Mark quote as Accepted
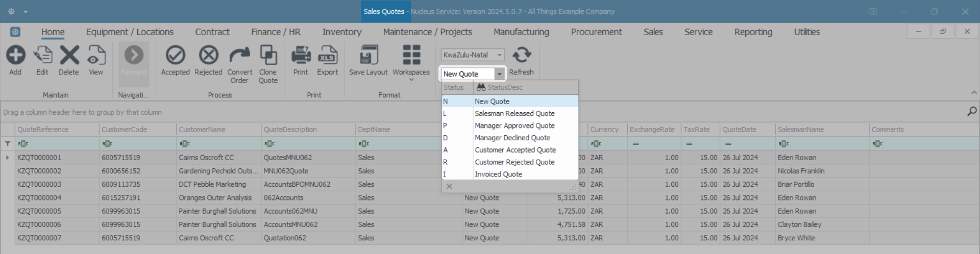This screenshot has height=254, width=980. coord(175,55)
